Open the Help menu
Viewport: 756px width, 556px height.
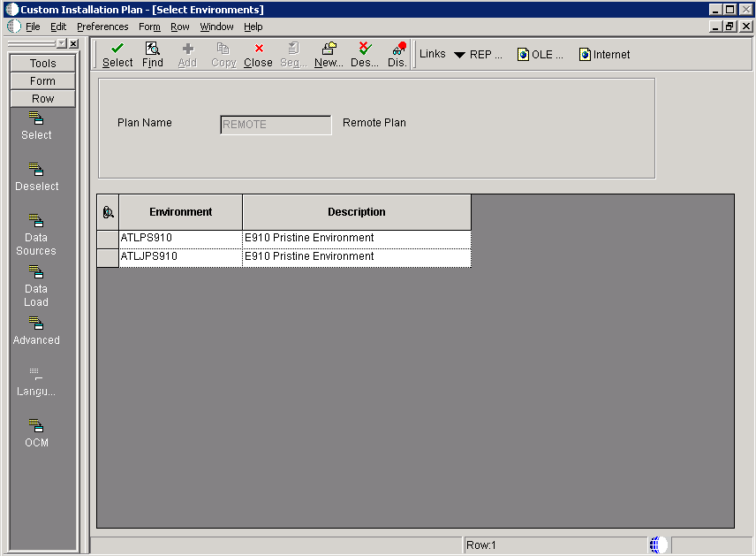253,27
